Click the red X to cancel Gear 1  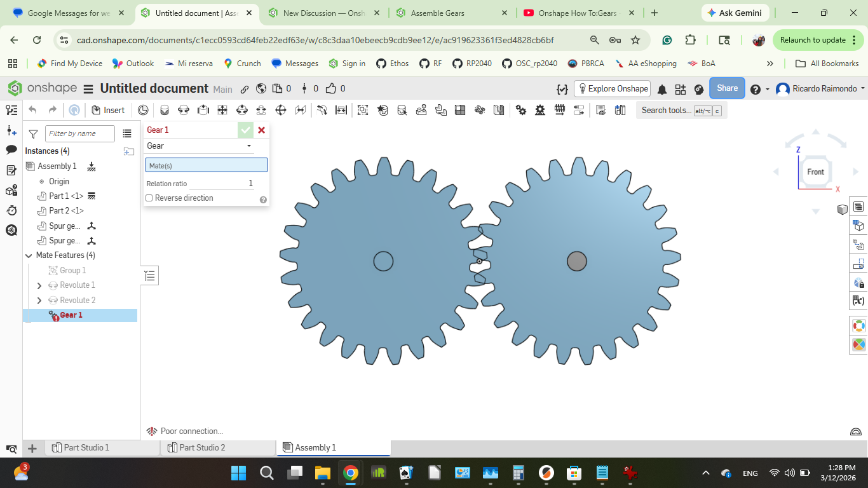coord(261,130)
